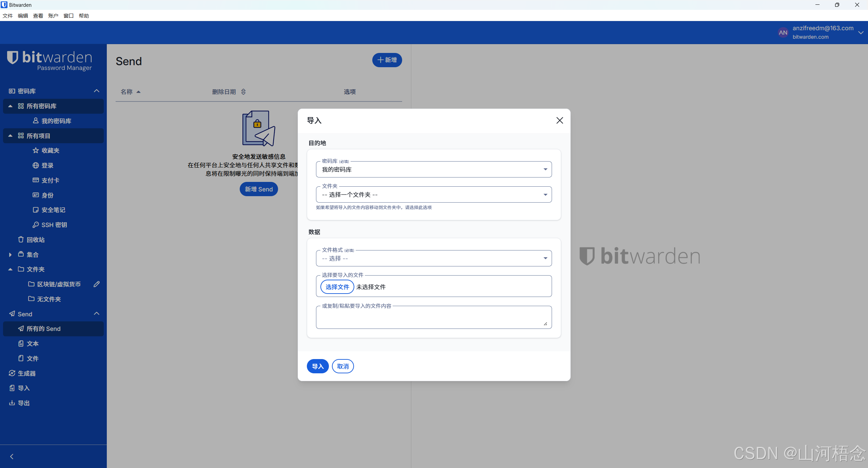Click the 支付卡 card icon
Viewport: 868px width, 468px height.
tap(36, 180)
